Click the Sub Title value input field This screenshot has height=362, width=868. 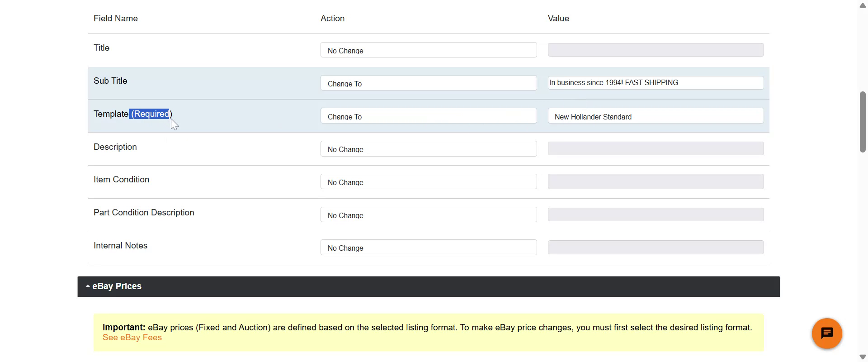(656, 83)
